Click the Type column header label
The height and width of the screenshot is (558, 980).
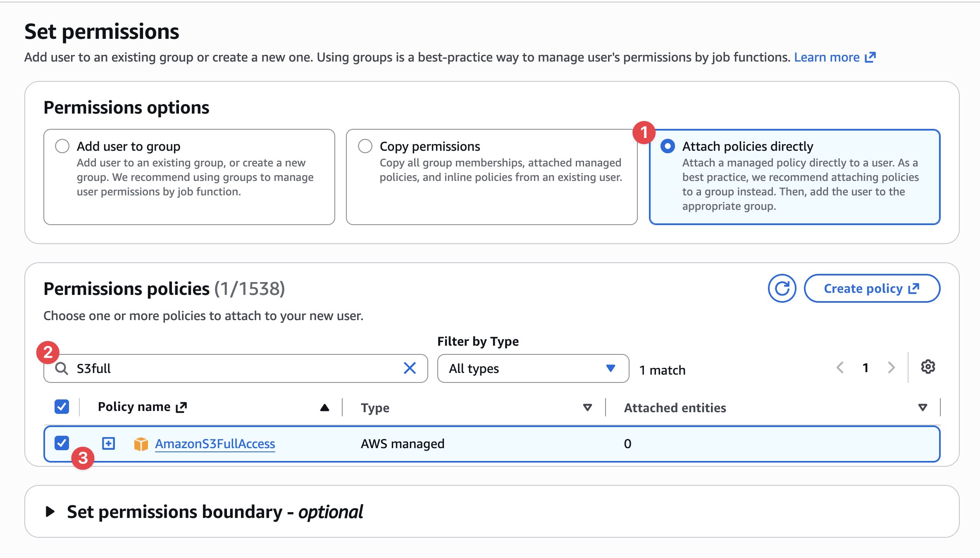(375, 408)
